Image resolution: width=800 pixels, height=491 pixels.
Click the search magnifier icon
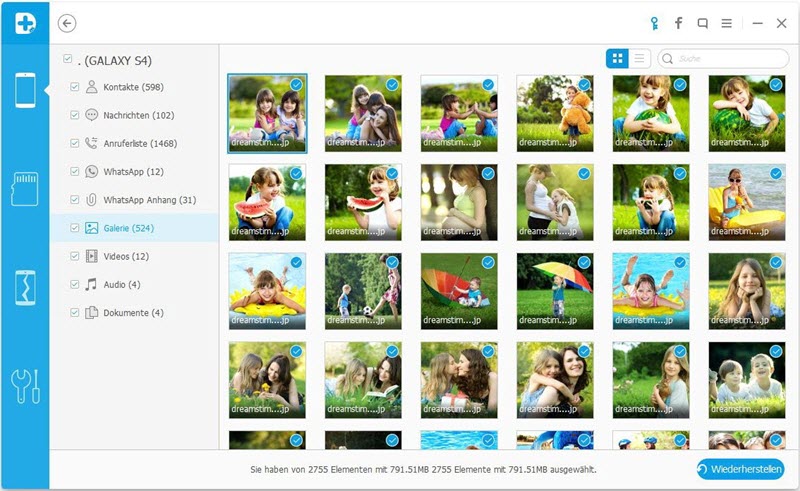(668, 59)
